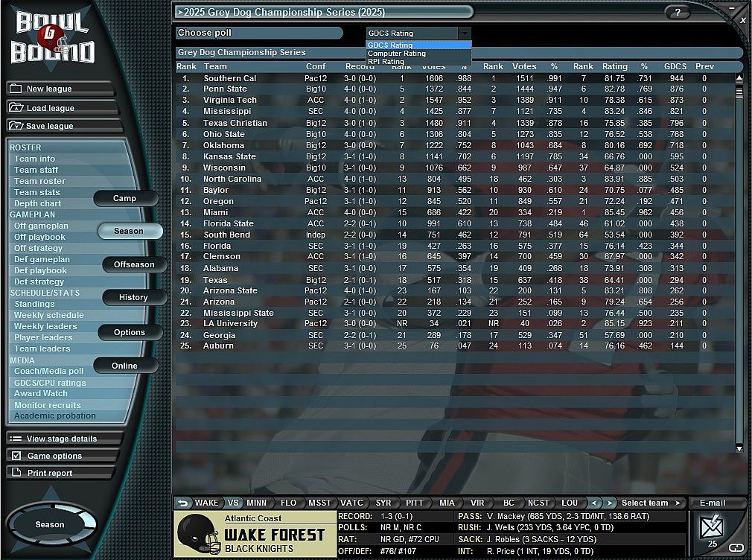Viewport: 752px width, 560px height.
Task: Select RPI Rating from poll list
Action: [418, 61]
